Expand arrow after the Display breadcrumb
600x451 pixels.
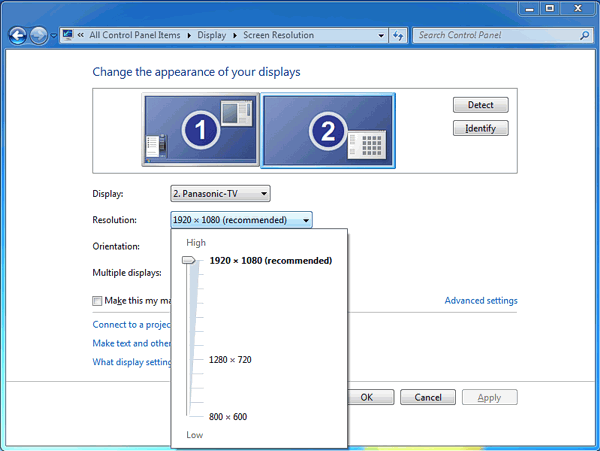(235, 35)
